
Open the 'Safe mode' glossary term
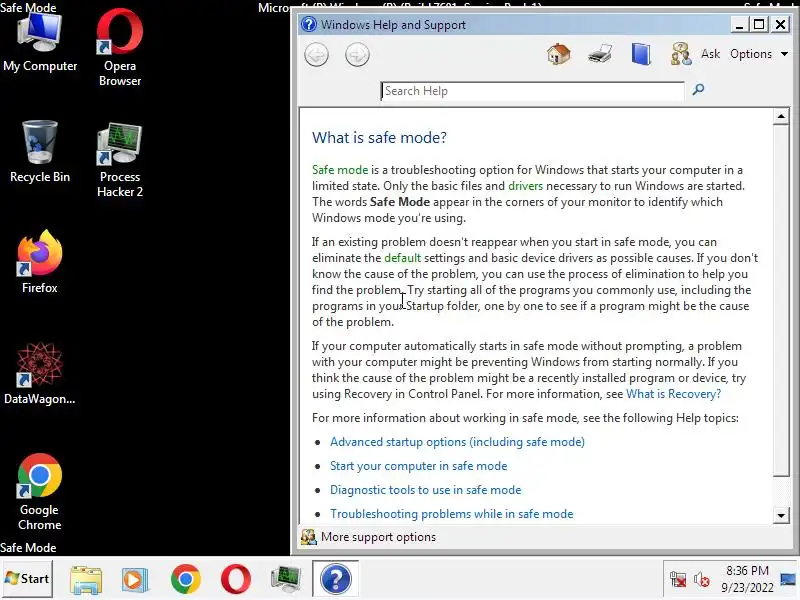coord(340,170)
